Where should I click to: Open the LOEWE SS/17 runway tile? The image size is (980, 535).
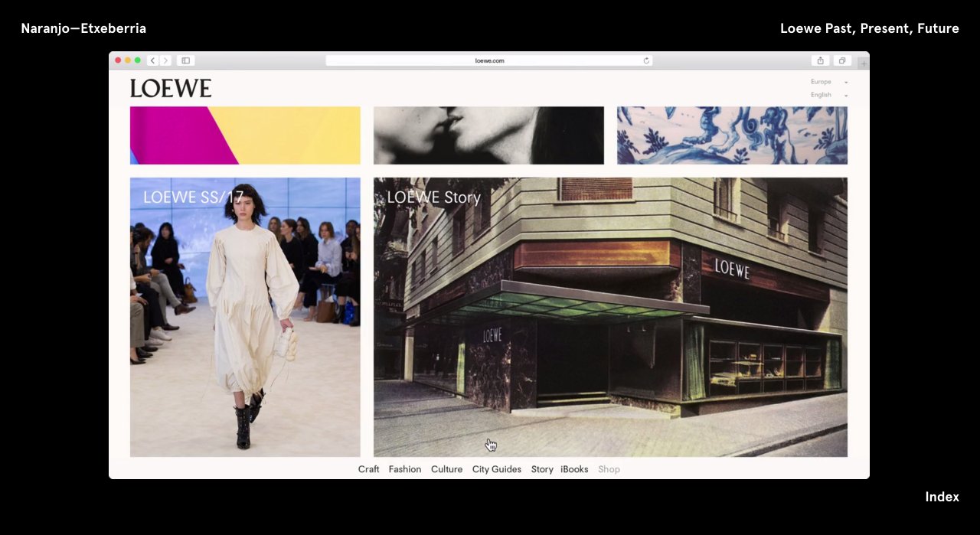[245, 317]
